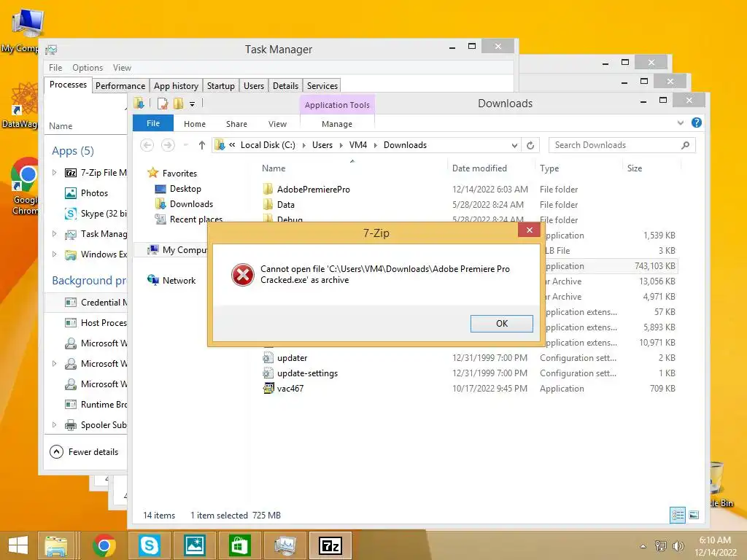Refresh the Downloads folder view
The width and height of the screenshot is (747, 560).
pyautogui.click(x=530, y=145)
